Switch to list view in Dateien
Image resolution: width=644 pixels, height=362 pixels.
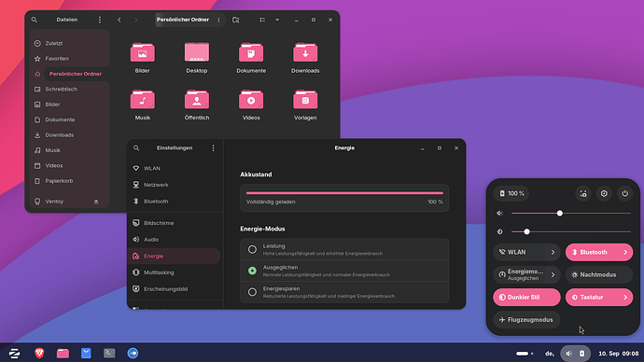click(x=262, y=20)
